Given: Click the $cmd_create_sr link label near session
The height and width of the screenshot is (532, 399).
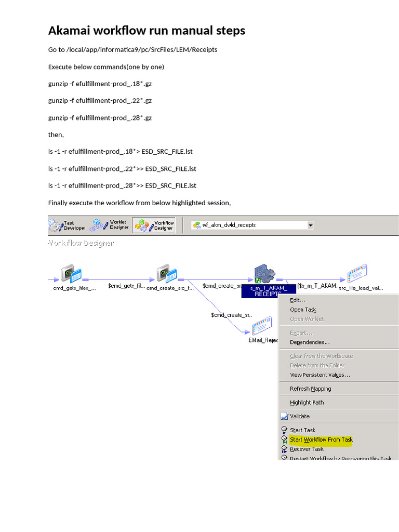Looking at the screenshot, I should (x=222, y=286).
